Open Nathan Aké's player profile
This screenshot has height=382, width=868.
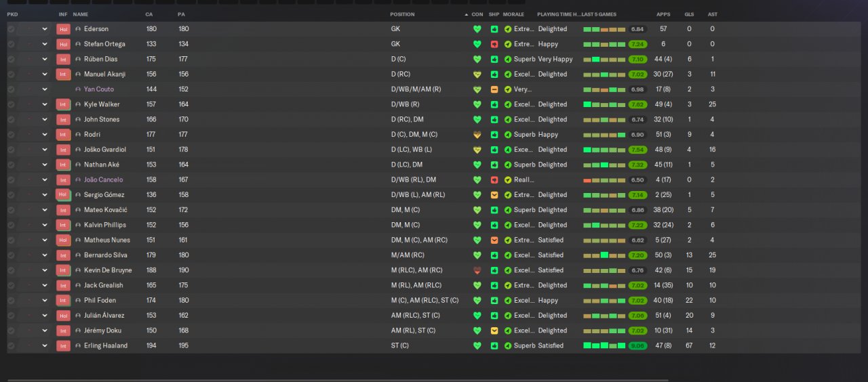(102, 165)
